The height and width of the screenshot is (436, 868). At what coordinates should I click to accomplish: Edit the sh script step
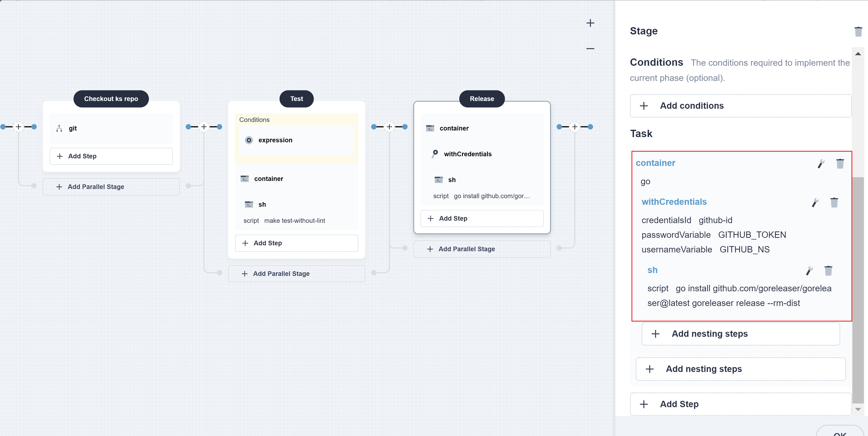pyautogui.click(x=809, y=271)
